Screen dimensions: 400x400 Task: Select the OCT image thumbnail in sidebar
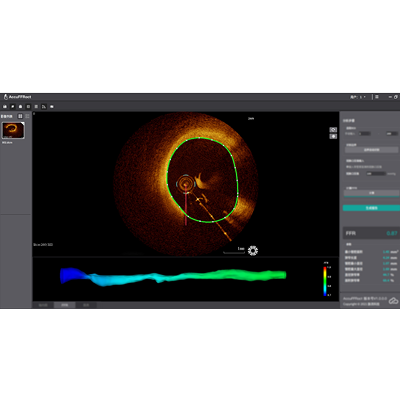click(13, 130)
